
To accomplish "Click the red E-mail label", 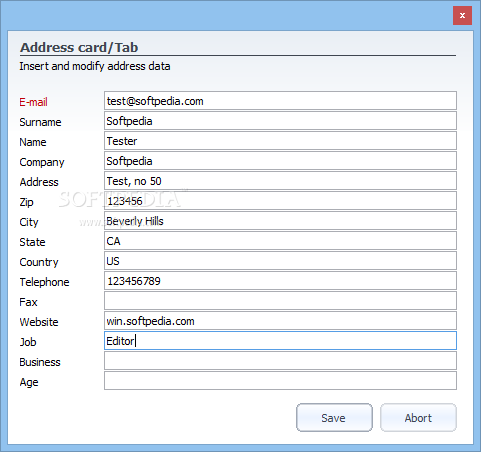I will (33, 102).
